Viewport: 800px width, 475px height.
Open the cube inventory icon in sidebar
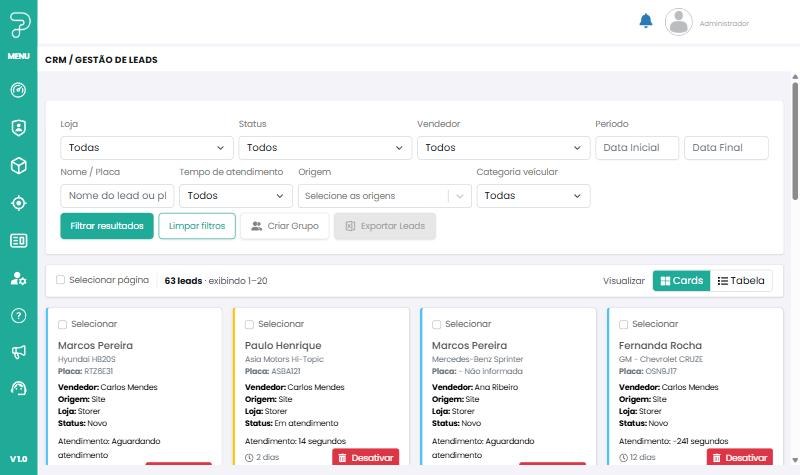pos(18,165)
